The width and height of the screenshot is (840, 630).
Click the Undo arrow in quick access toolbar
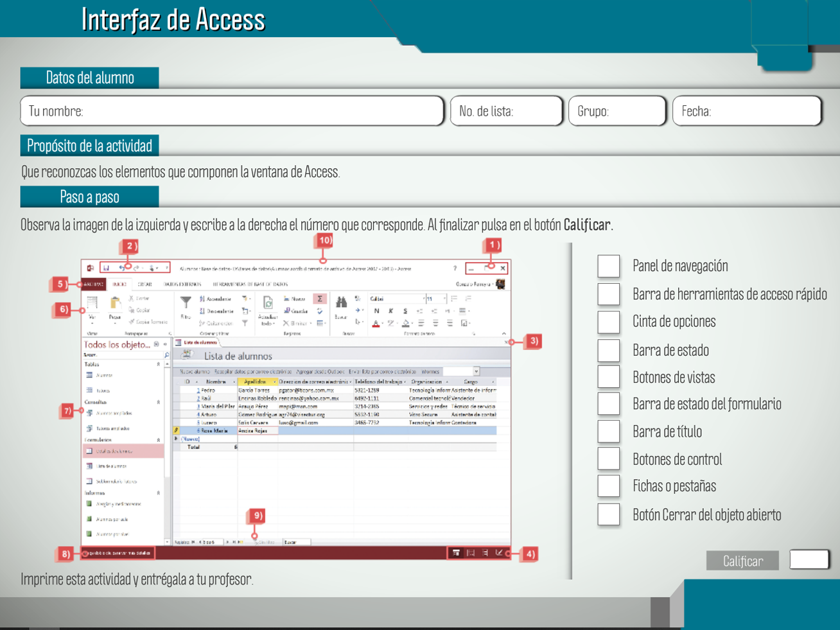122,268
